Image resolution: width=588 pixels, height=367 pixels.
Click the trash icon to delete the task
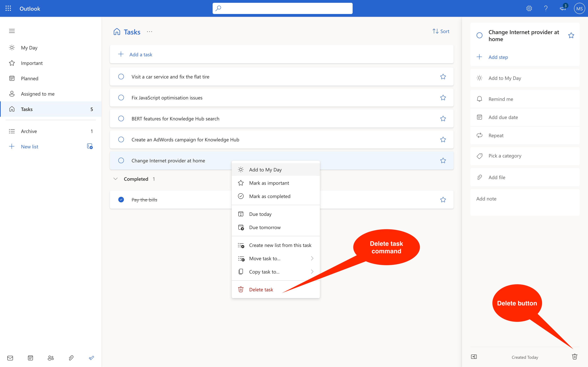[574, 357]
